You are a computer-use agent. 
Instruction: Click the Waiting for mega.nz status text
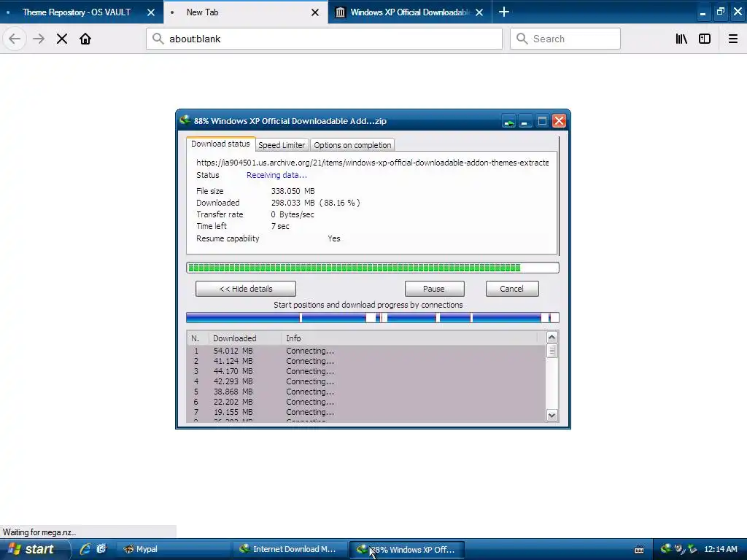tap(39, 532)
